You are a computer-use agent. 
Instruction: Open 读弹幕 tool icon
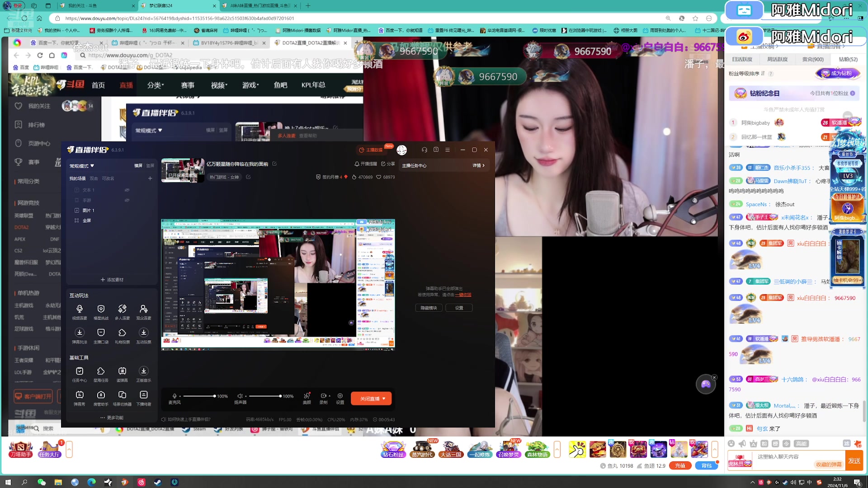pos(122,374)
